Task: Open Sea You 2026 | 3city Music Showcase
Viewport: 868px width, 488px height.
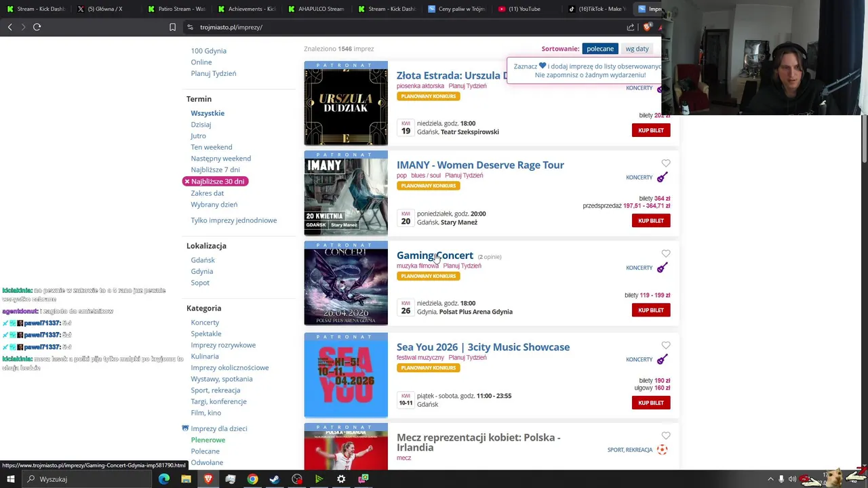Action: pyautogui.click(x=483, y=347)
